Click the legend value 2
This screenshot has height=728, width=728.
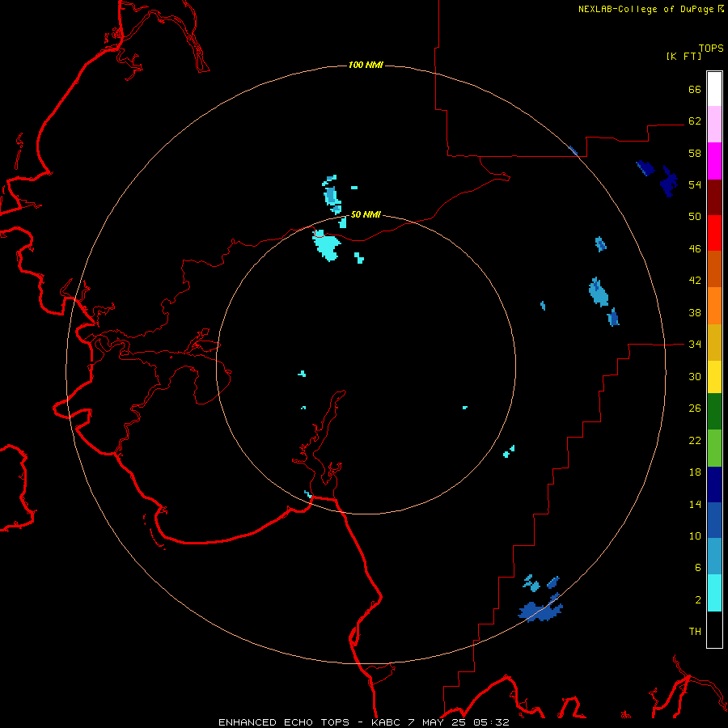click(698, 599)
